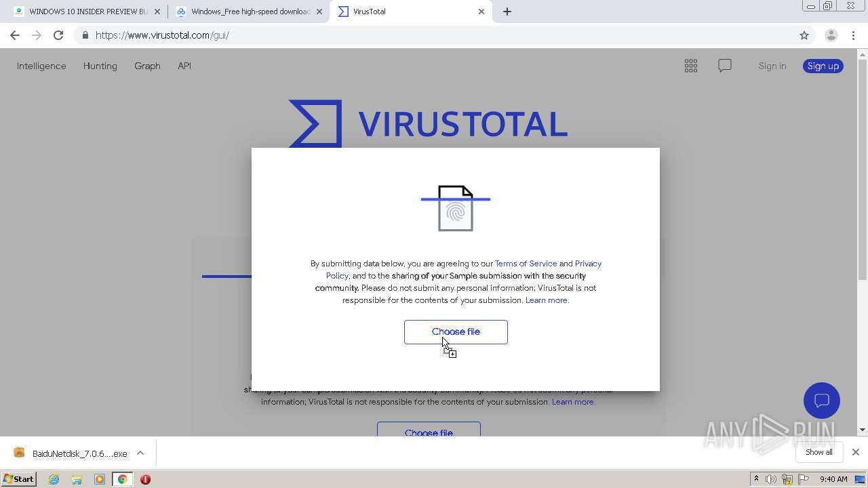Open a new browser tab

click(x=507, y=12)
